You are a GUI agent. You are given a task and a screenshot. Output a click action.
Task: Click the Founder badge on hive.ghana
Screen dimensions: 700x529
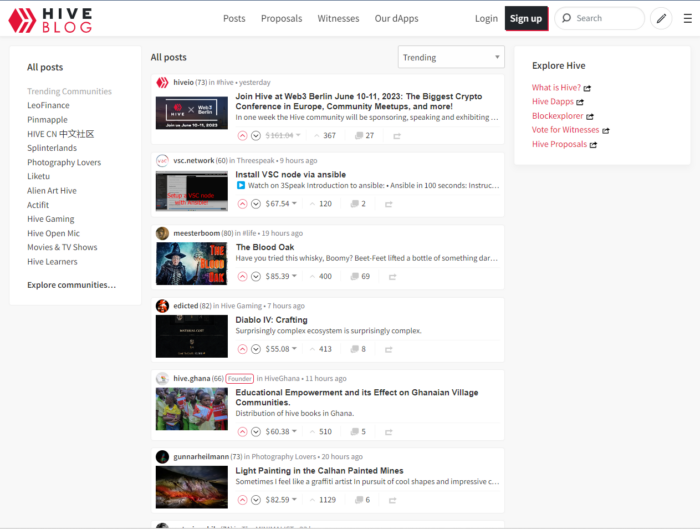(x=240, y=379)
